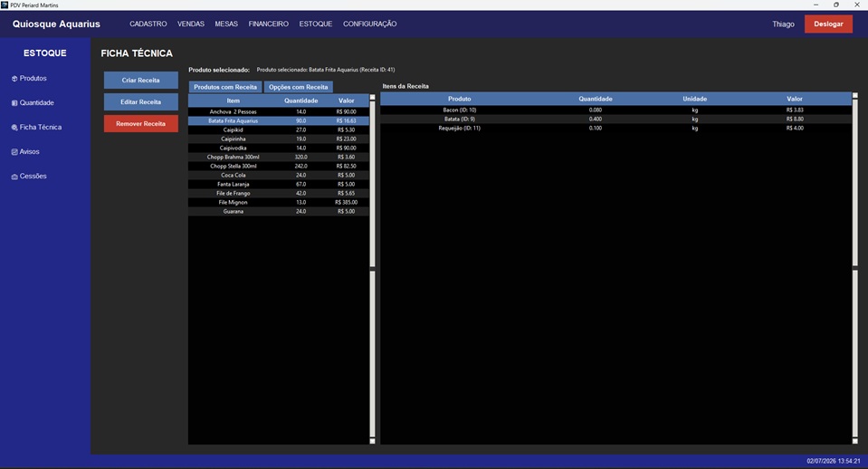Open the CADASTRO menu

(x=148, y=24)
